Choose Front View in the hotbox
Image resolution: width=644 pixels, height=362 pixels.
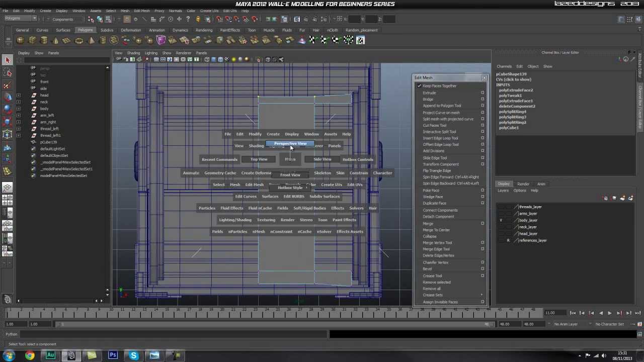click(290, 175)
